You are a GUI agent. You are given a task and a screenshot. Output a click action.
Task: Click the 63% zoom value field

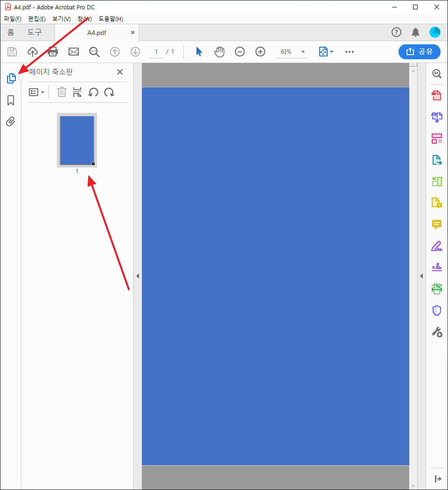286,52
